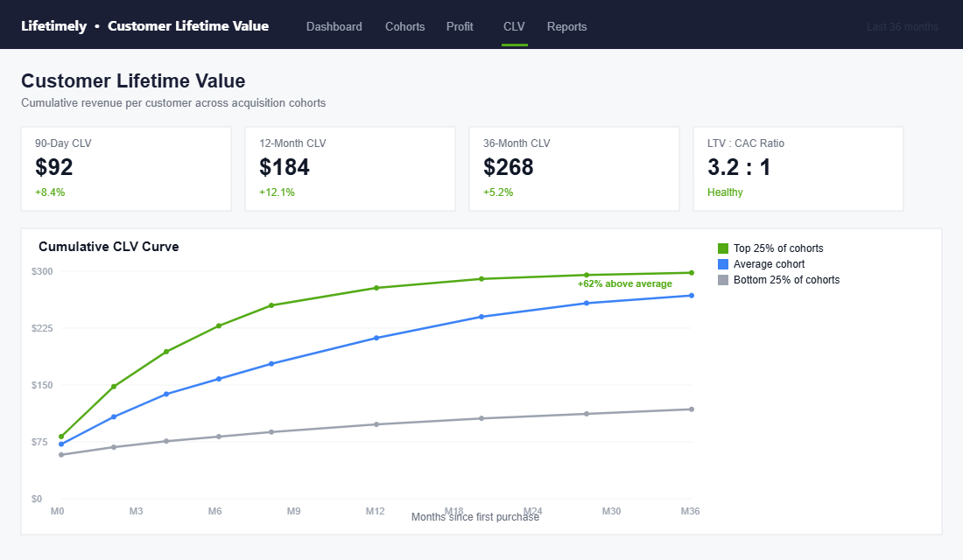This screenshot has height=560, width=963.
Task: View the Reports tab
Action: click(566, 26)
